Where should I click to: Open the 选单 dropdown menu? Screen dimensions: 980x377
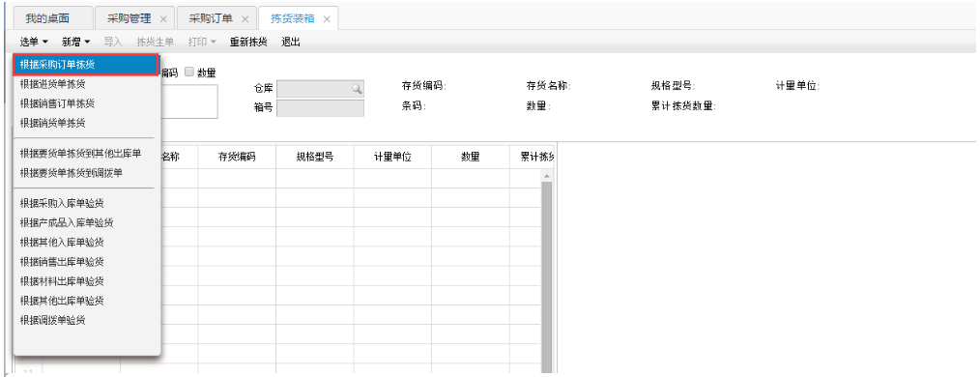tap(34, 42)
